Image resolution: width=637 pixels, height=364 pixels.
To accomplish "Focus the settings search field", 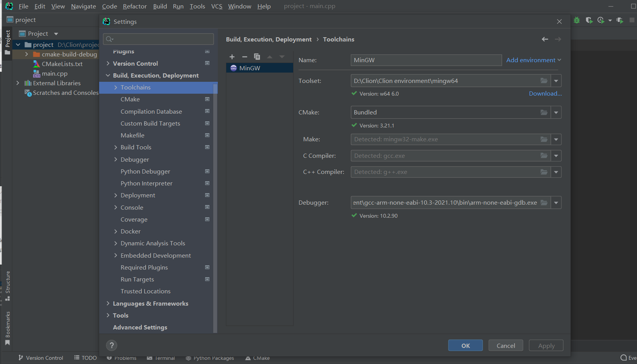I will point(158,39).
